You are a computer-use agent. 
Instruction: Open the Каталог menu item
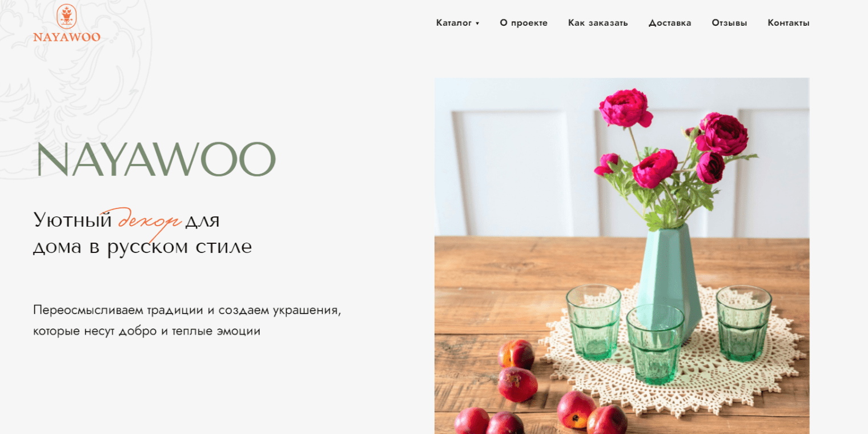tap(454, 23)
